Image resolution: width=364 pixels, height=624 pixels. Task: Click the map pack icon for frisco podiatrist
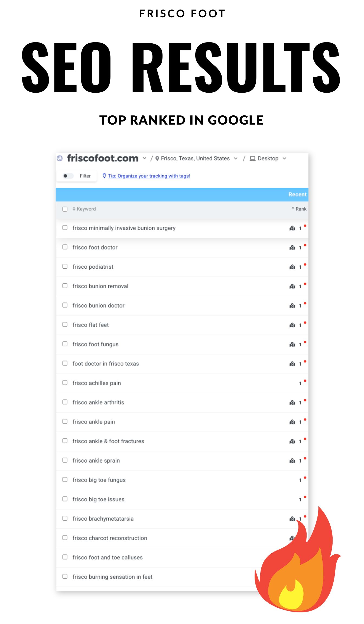point(292,267)
